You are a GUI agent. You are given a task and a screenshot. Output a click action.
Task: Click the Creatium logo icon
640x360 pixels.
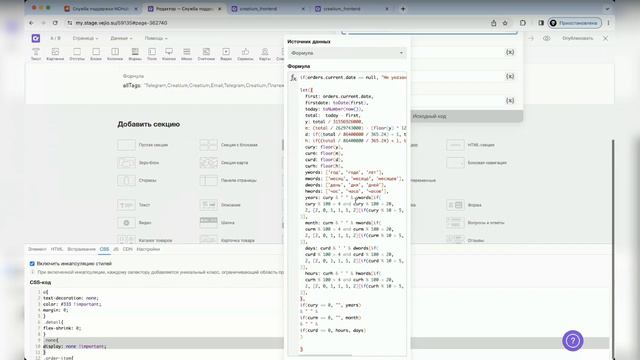pyautogui.click(x=36, y=38)
